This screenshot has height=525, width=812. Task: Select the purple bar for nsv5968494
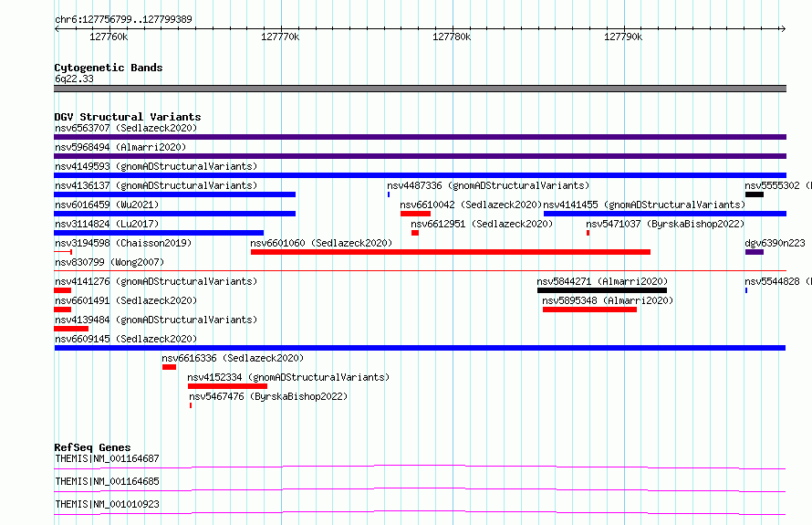tap(420, 156)
